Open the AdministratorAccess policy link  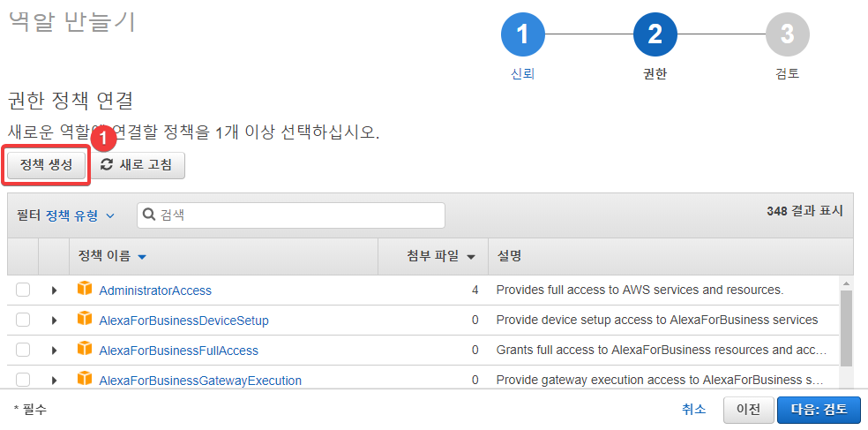pyautogui.click(x=155, y=290)
